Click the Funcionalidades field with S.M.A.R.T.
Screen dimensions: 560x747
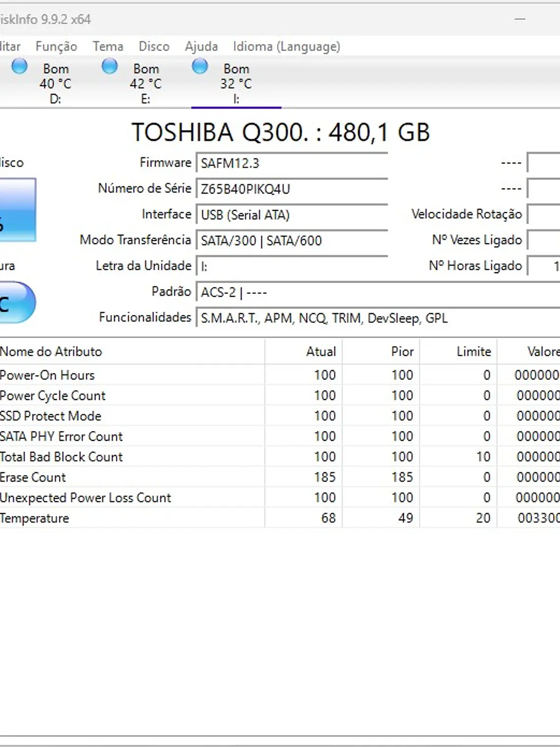[x=378, y=318]
